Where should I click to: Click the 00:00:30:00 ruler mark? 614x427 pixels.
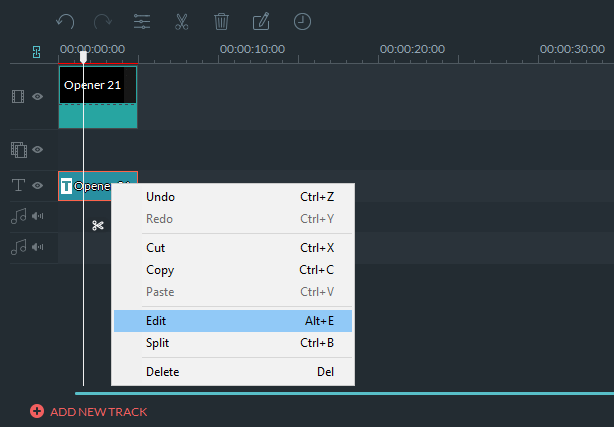(x=572, y=49)
